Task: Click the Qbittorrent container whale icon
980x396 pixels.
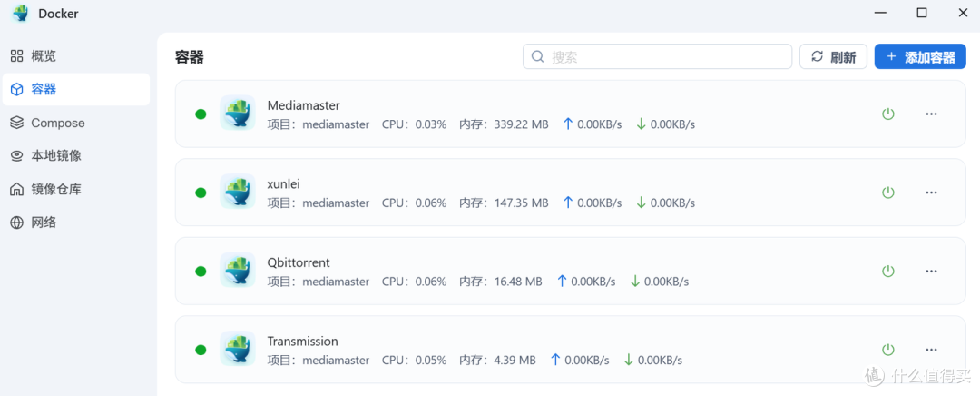Action: 238,271
